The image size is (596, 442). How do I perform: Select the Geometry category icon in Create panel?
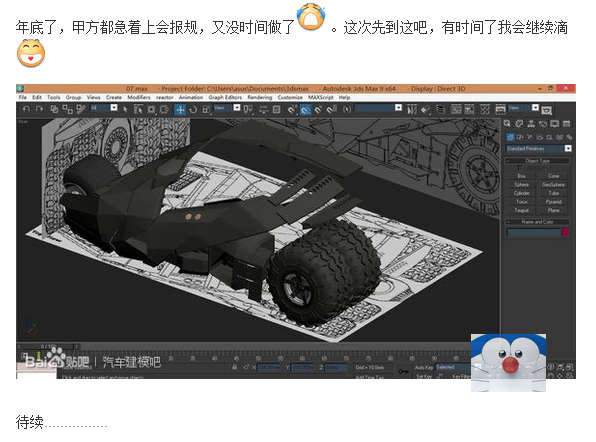click(x=510, y=137)
